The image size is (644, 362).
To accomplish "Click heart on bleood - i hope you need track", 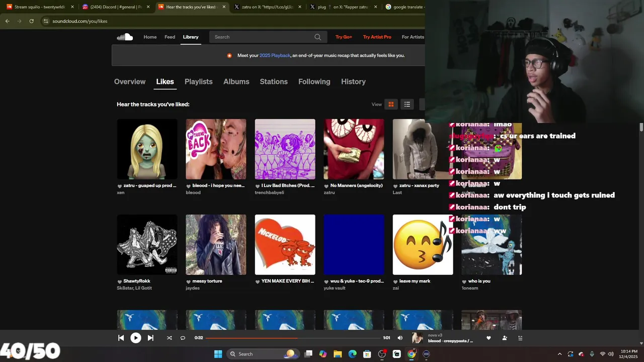I will coord(188,186).
